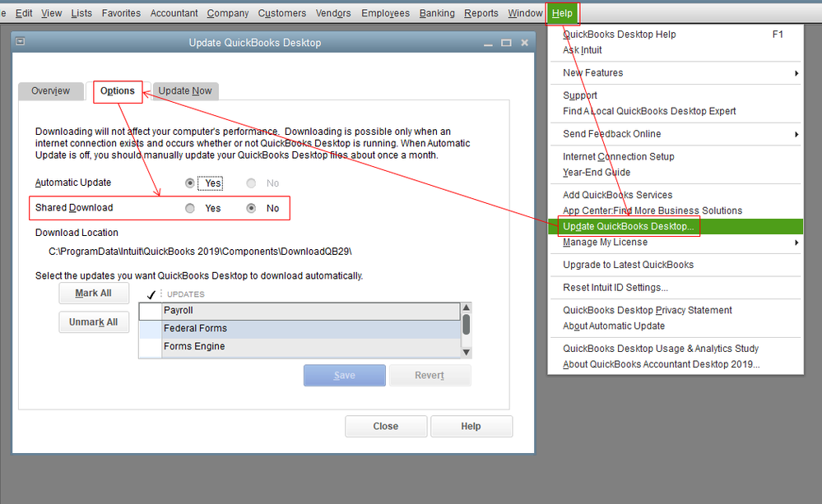The height and width of the screenshot is (504, 822).
Task: Set Shared Download to No
Action: pyautogui.click(x=251, y=208)
